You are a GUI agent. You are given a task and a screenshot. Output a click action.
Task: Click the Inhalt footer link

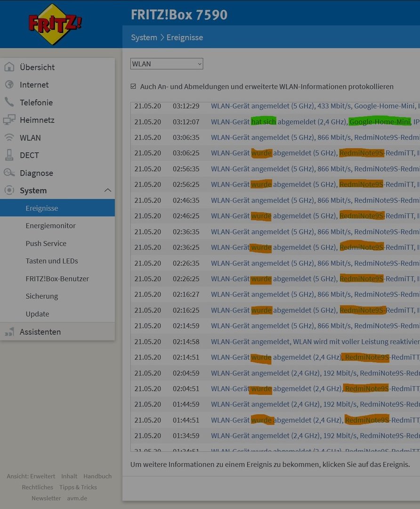click(x=69, y=476)
